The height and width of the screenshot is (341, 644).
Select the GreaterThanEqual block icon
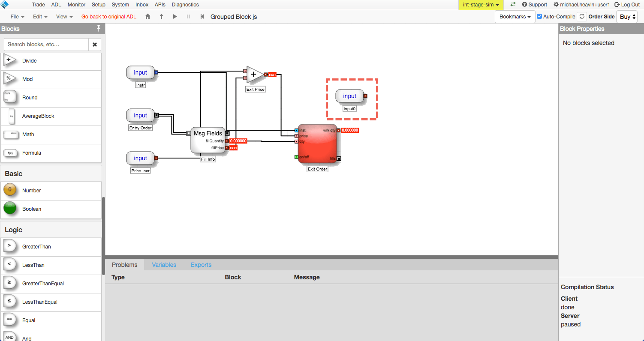[9, 283]
